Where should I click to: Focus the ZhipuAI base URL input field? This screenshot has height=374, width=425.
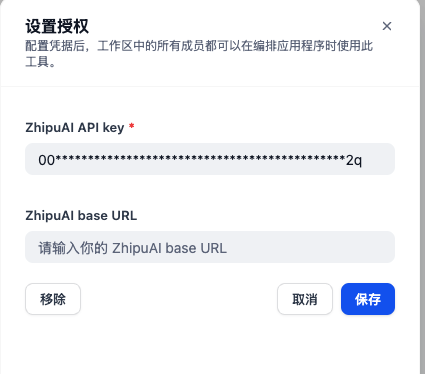pos(210,247)
